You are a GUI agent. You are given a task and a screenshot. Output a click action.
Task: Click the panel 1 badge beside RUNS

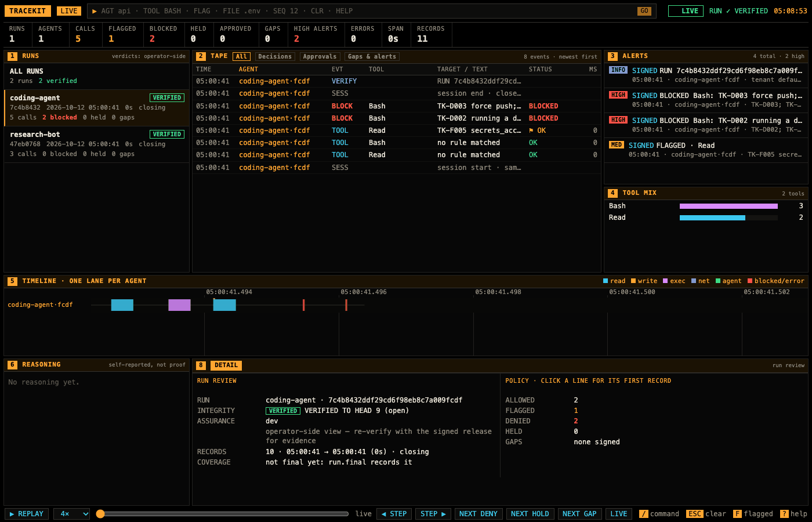click(12, 56)
